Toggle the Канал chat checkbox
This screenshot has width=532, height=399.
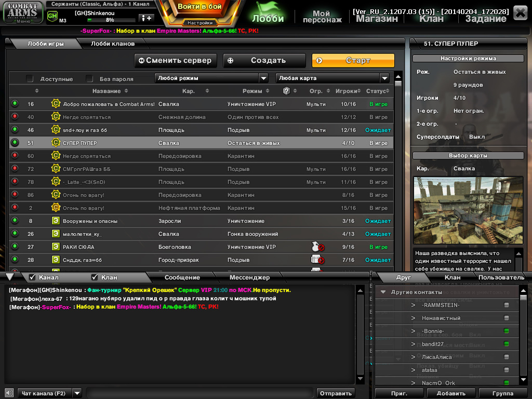(33, 277)
